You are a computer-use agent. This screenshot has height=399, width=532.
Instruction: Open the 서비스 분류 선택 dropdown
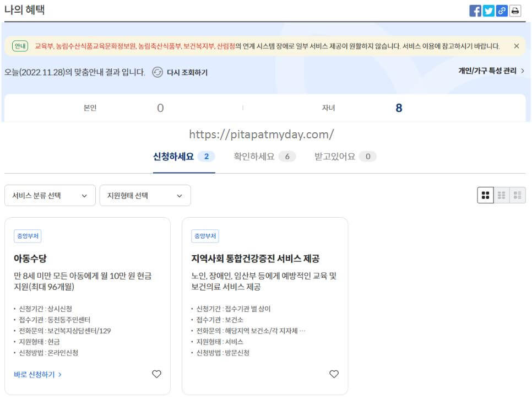50,195
